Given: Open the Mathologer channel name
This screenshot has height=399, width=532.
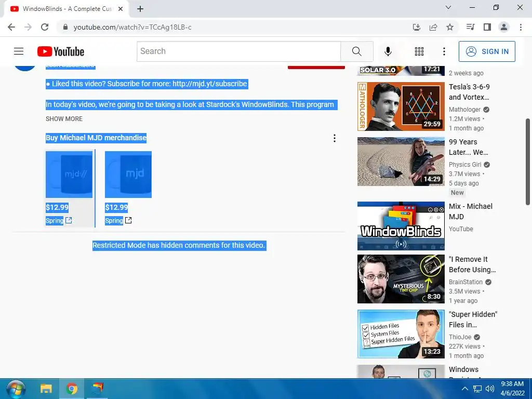Looking at the screenshot, I should [x=464, y=110].
